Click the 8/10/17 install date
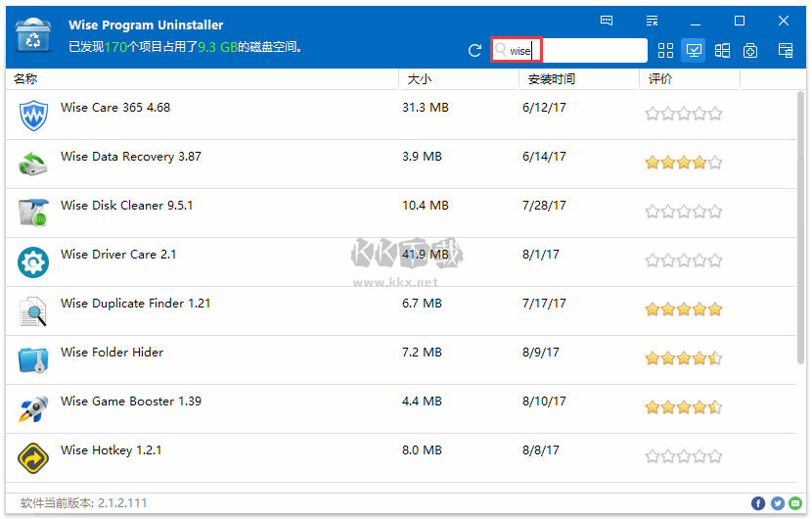 (544, 401)
